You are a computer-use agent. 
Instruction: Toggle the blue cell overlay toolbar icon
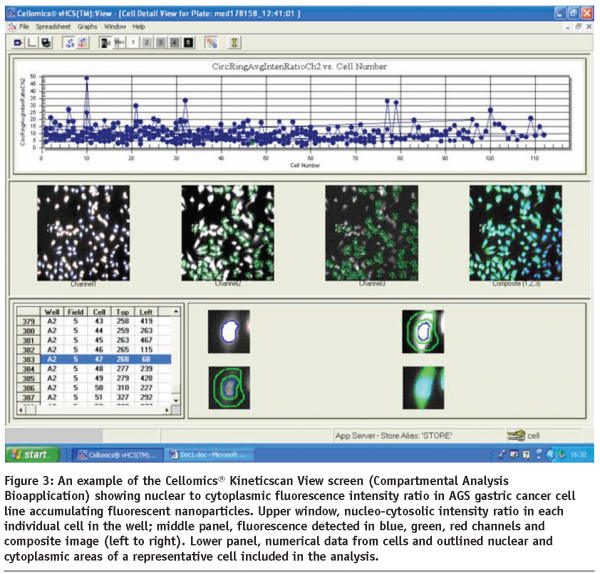tap(69, 42)
